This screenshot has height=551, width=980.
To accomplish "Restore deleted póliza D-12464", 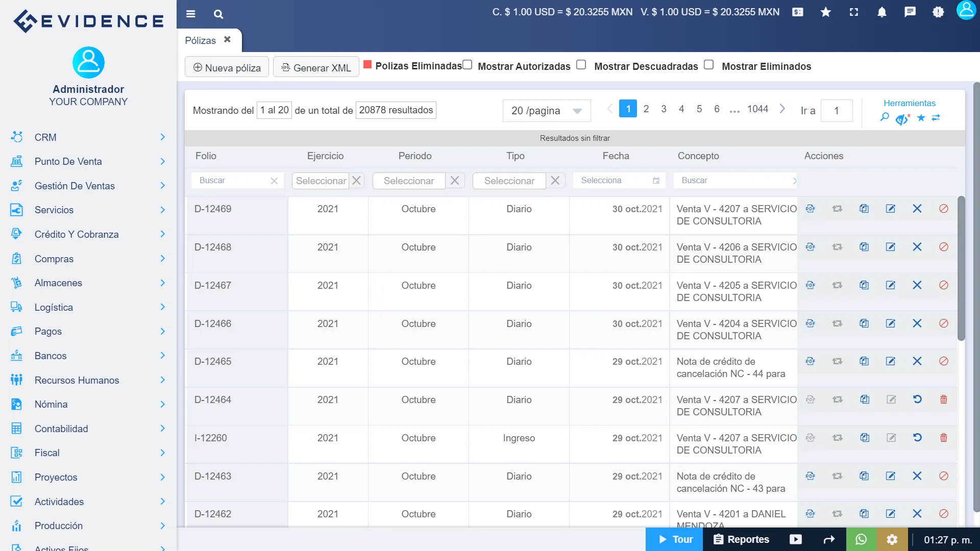I will pyautogui.click(x=917, y=399).
